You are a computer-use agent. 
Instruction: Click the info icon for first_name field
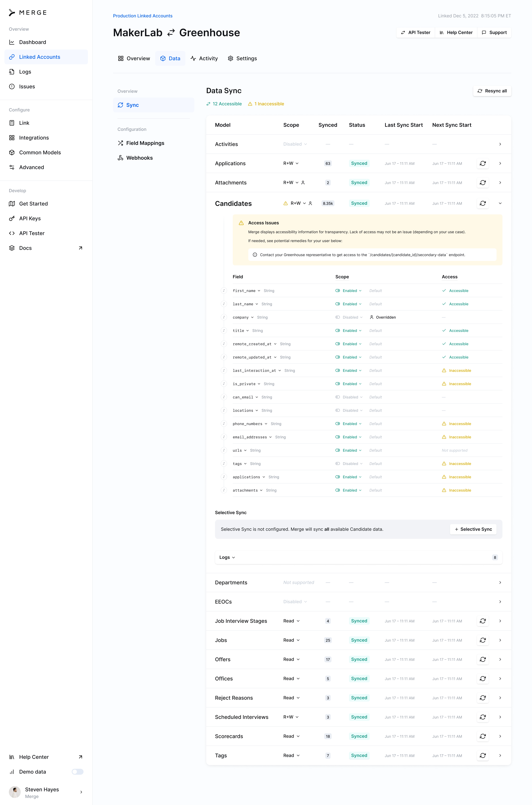coord(224,291)
